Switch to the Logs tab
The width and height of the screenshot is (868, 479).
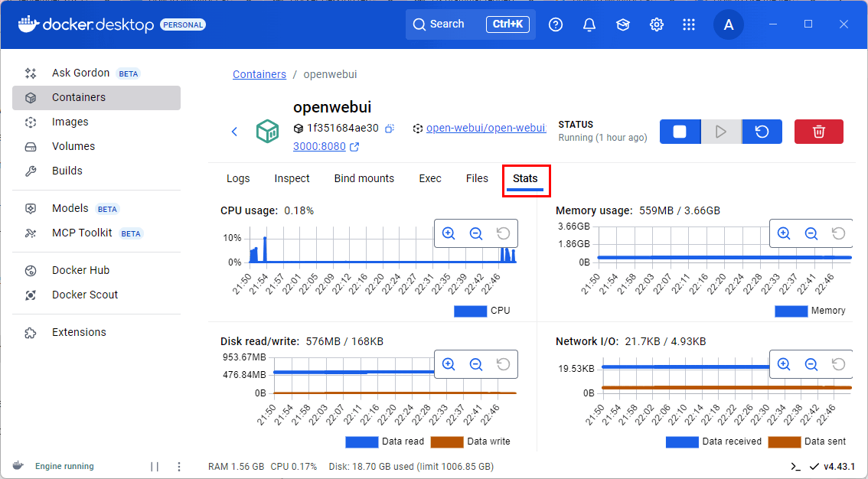tap(238, 178)
